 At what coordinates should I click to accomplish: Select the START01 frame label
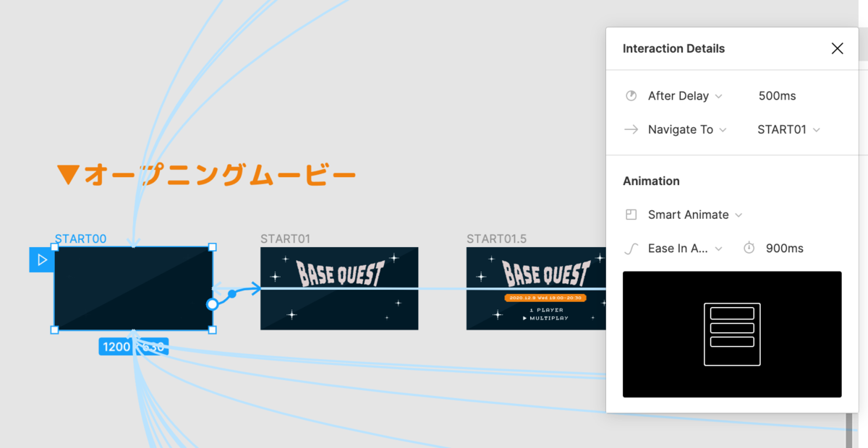285,238
